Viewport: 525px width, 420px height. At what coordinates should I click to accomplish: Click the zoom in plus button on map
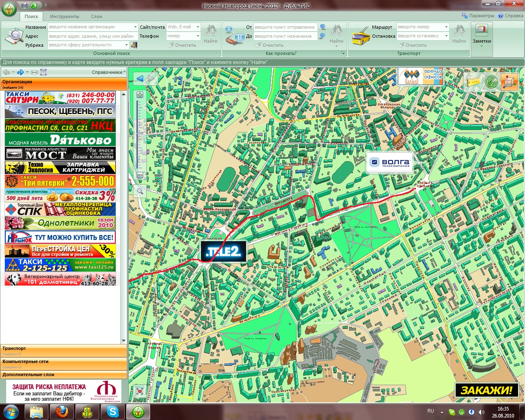[x=140, y=95]
